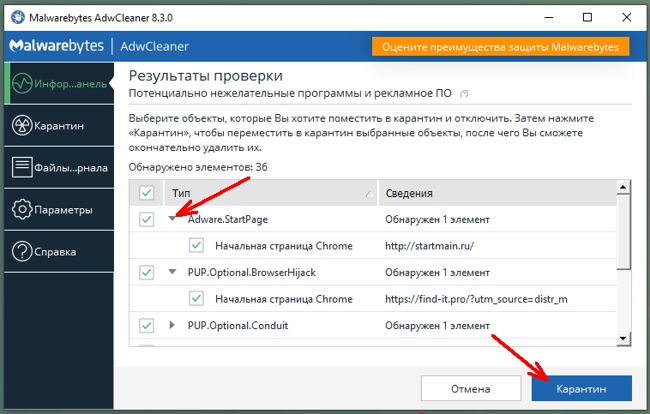Open the Параметры sidebar tab
This screenshot has width=650, height=414.
pos(59,209)
